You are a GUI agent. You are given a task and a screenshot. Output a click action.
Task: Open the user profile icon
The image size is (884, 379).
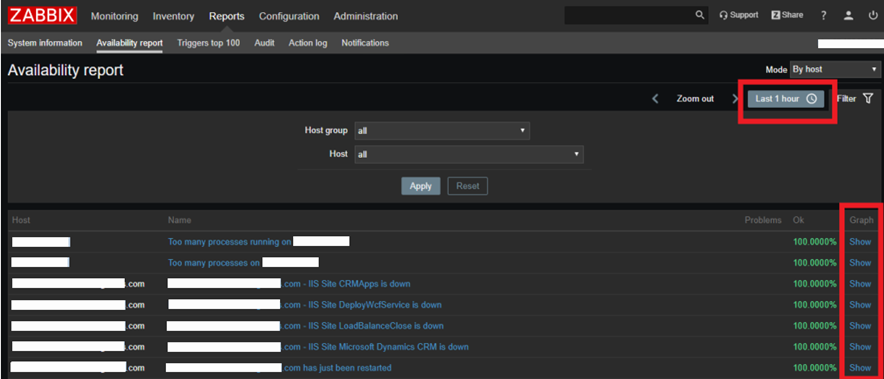pos(848,16)
